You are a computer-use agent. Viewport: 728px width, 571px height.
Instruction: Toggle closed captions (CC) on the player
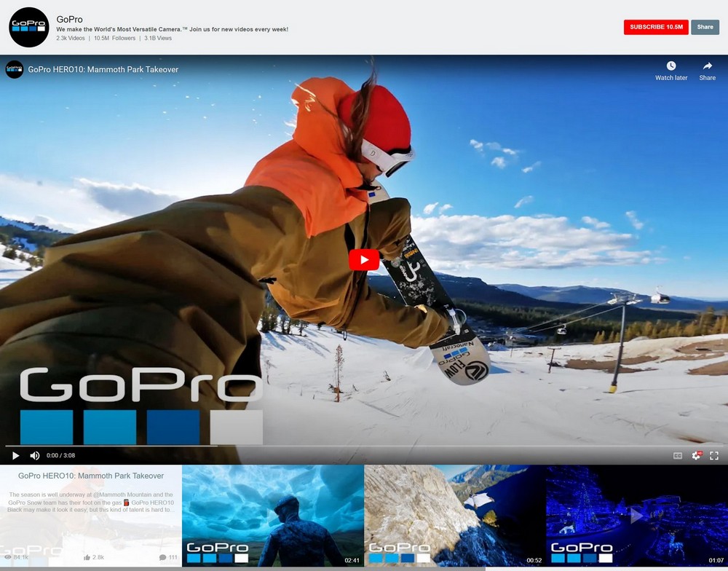[678, 456]
